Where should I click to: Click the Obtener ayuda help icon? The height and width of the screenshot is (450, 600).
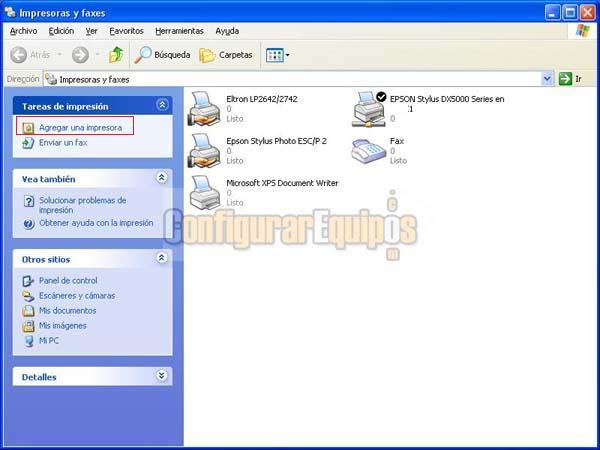pyautogui.click(x=29, y=223)
